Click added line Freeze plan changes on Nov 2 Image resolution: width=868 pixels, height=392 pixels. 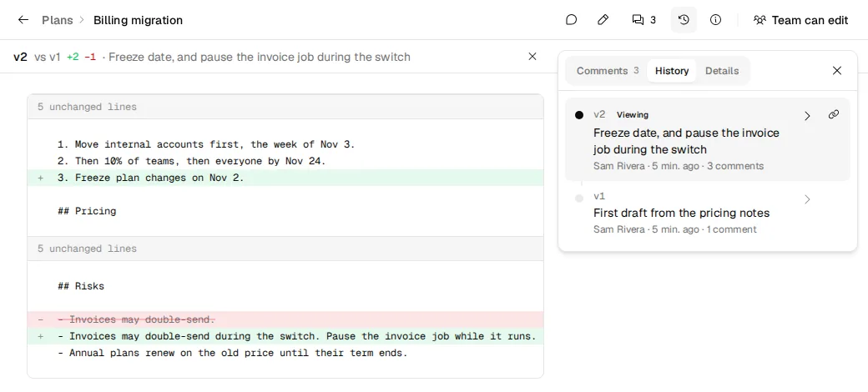pyautogui.click(x=285, y=178)
